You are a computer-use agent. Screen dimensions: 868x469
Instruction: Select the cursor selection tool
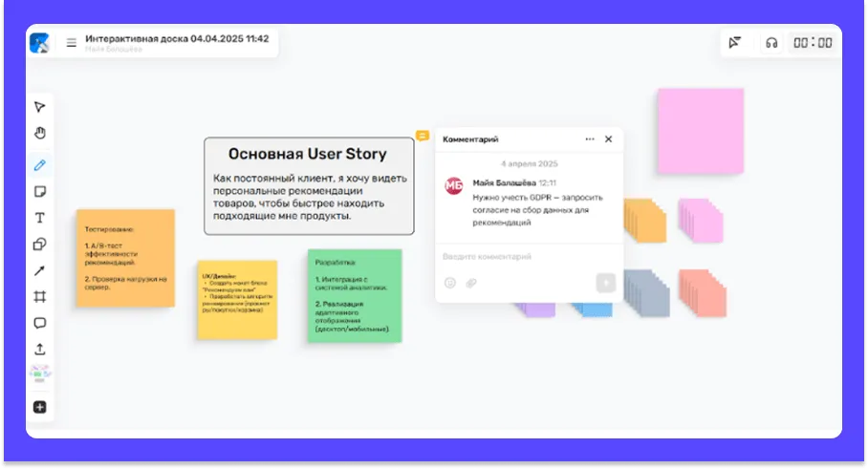[x=40, y=107]
